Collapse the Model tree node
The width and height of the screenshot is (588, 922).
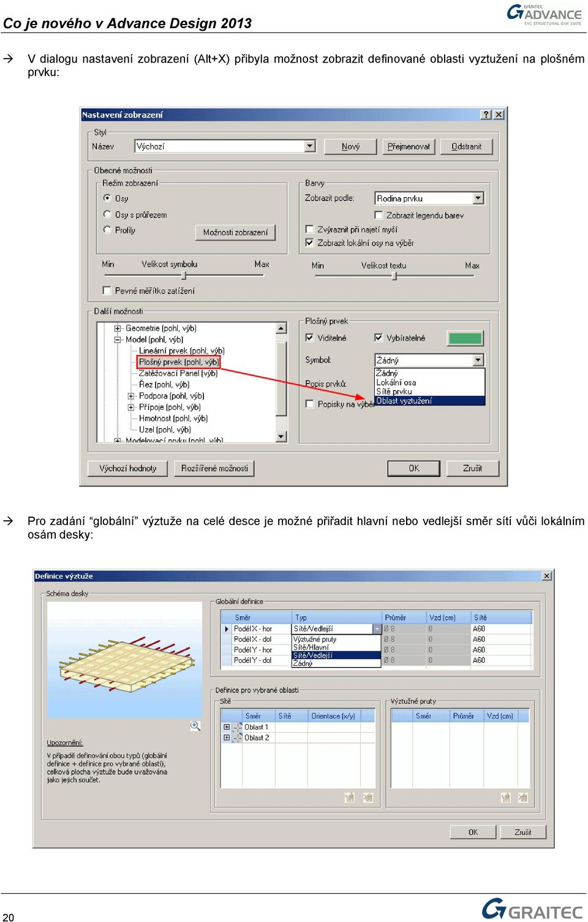tap(118, 339)
